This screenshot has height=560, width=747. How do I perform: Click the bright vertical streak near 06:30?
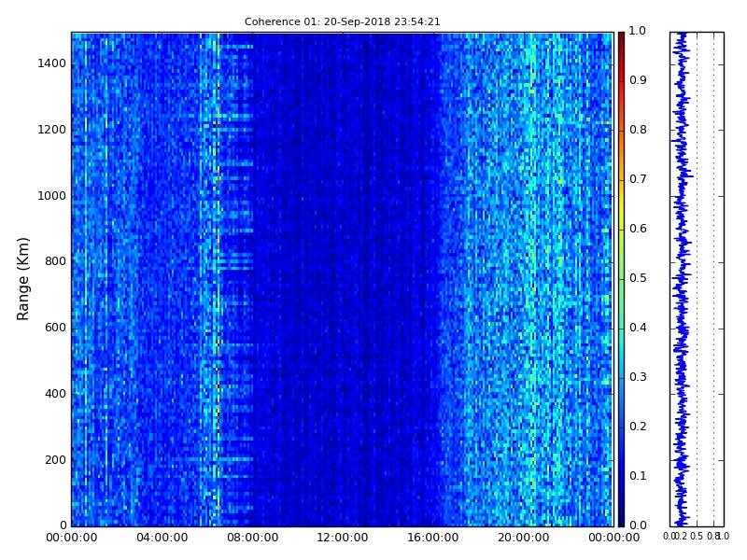click(218, 279)
